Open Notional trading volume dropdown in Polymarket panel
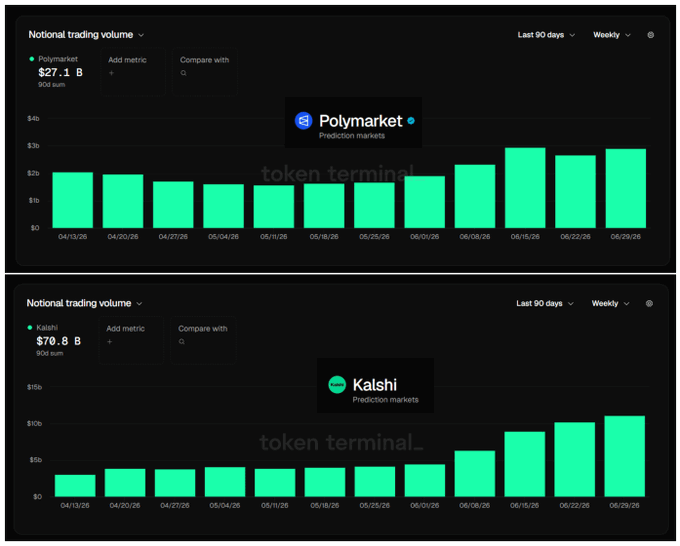 [86, 35]
